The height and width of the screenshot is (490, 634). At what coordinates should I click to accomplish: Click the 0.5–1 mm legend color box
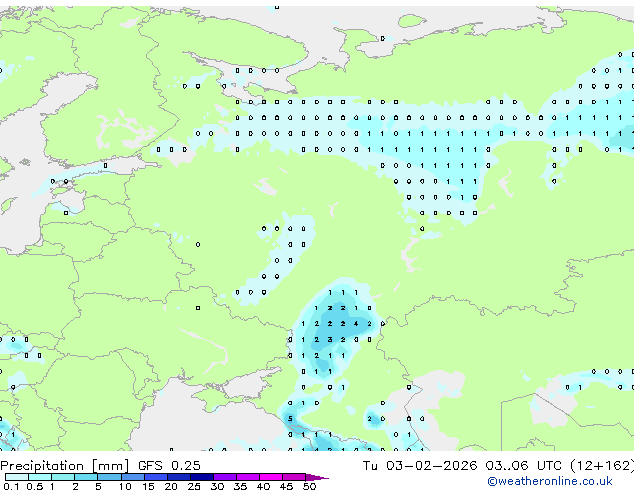(x=40, y=477)
